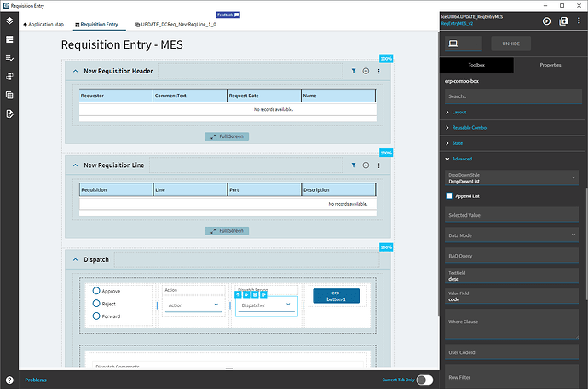Click the User CodeId field
Screen dimensions: 588x389
click(512, 352)
